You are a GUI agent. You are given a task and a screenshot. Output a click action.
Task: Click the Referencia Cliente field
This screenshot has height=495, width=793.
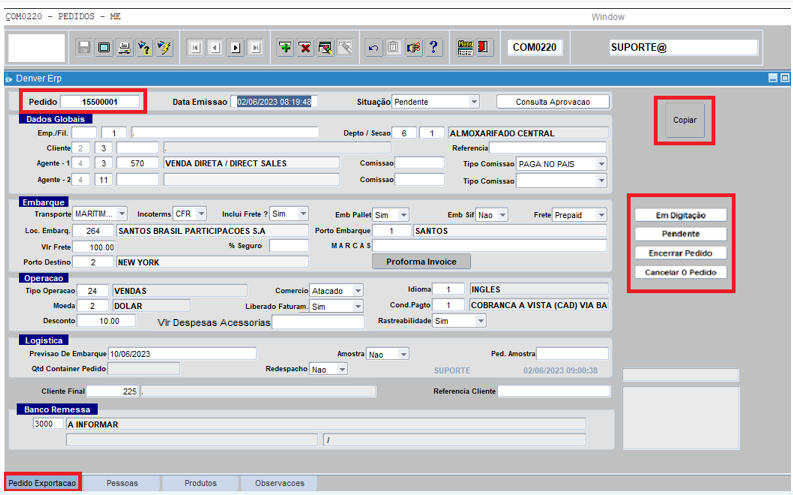554,391
